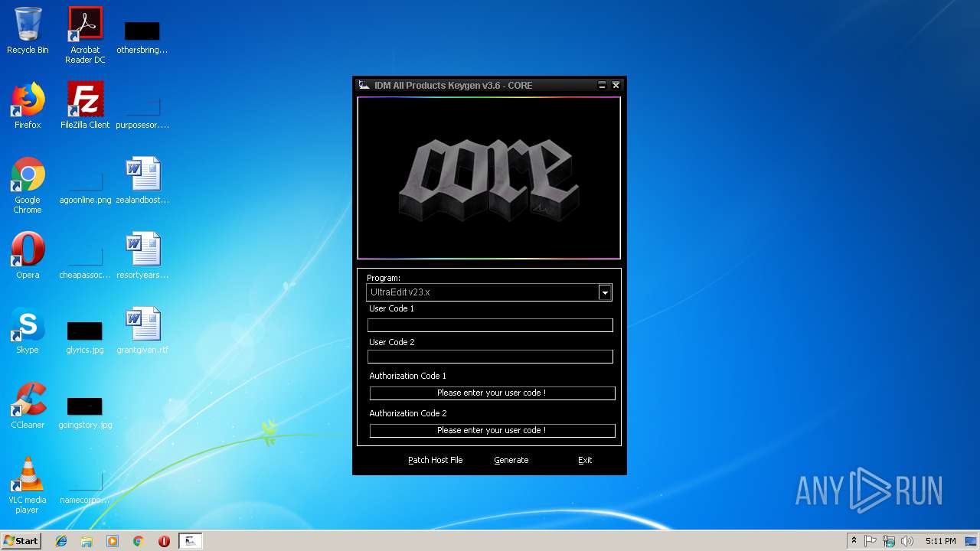Viewport: 980px width, 551px height.
Task: Click Chrome icon in taskbar
Action: pos(139,541)
